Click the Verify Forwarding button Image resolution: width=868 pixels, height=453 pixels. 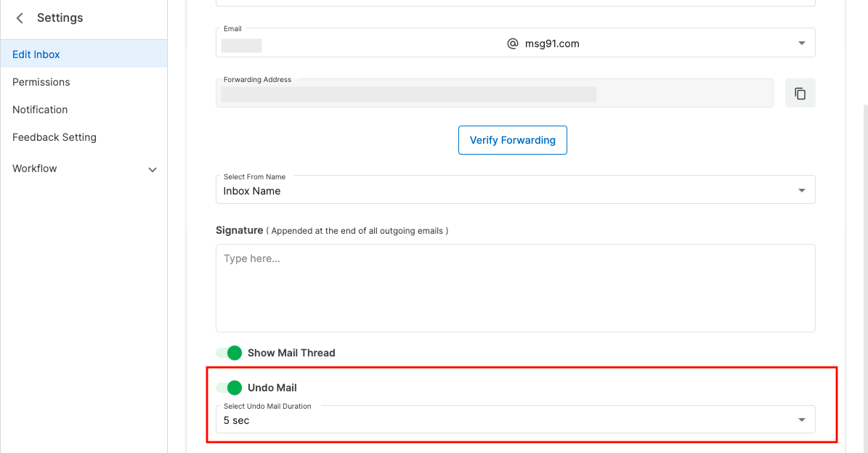tap(513, 140)
